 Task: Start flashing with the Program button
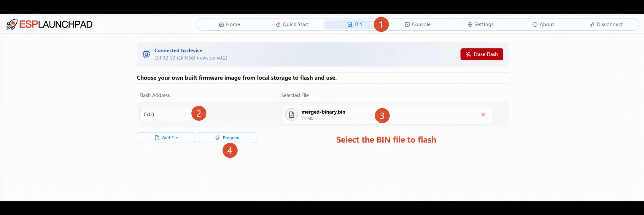[x=227, y=138]
